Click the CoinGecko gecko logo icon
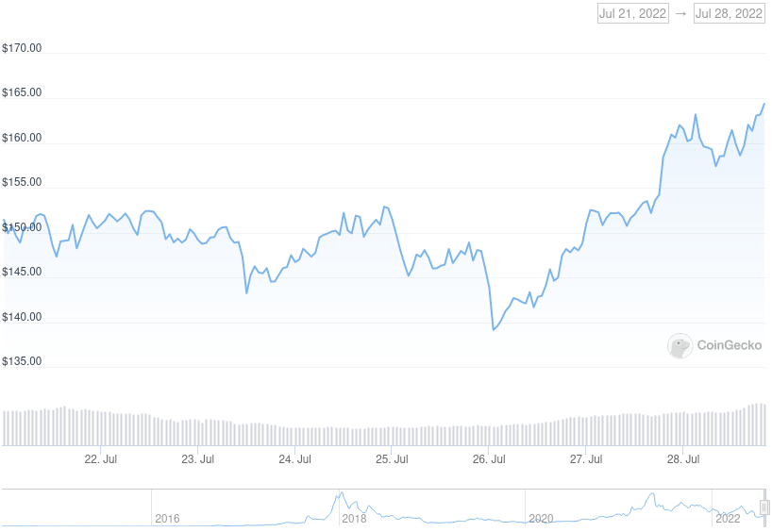The image size is (772, 532). (x=680, y=346)
